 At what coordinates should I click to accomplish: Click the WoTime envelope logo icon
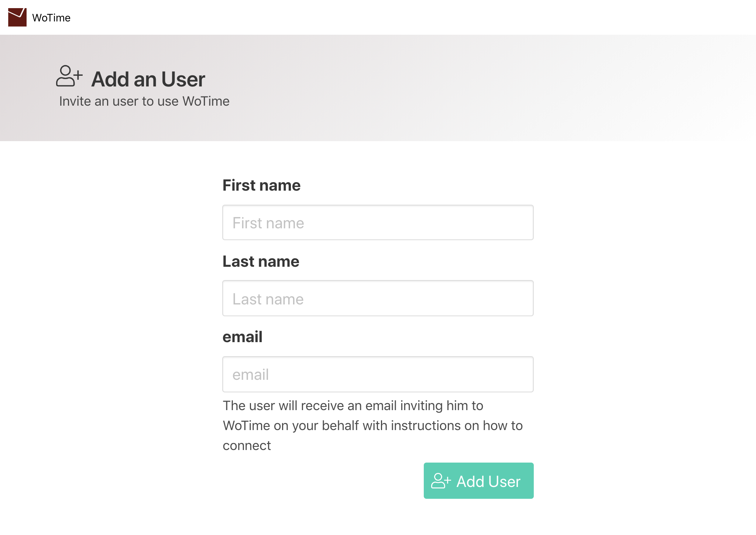17,17
